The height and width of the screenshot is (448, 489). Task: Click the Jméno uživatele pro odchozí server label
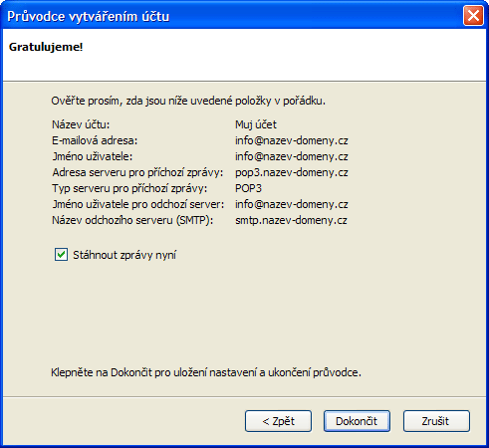pyautogui.click(x=138, y=204)
